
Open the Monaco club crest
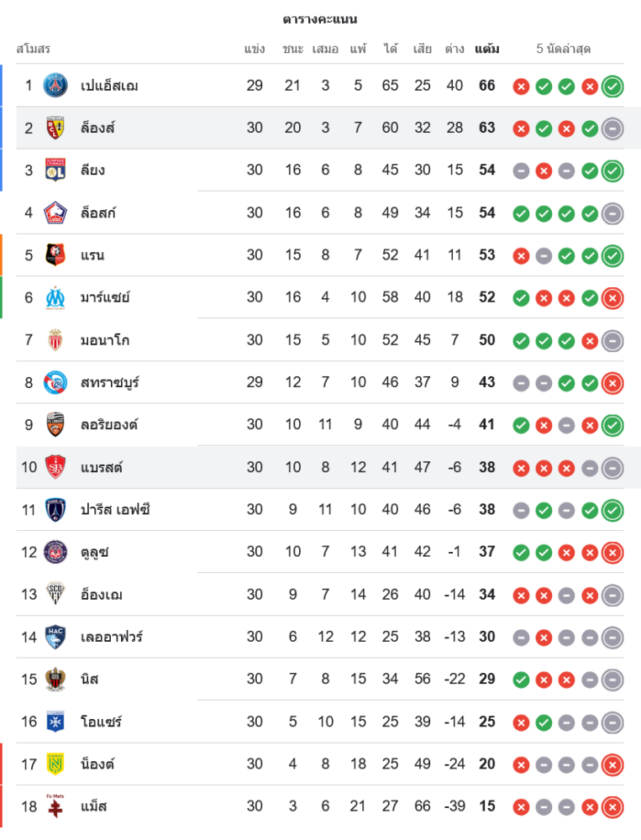[x=55, y=340]
